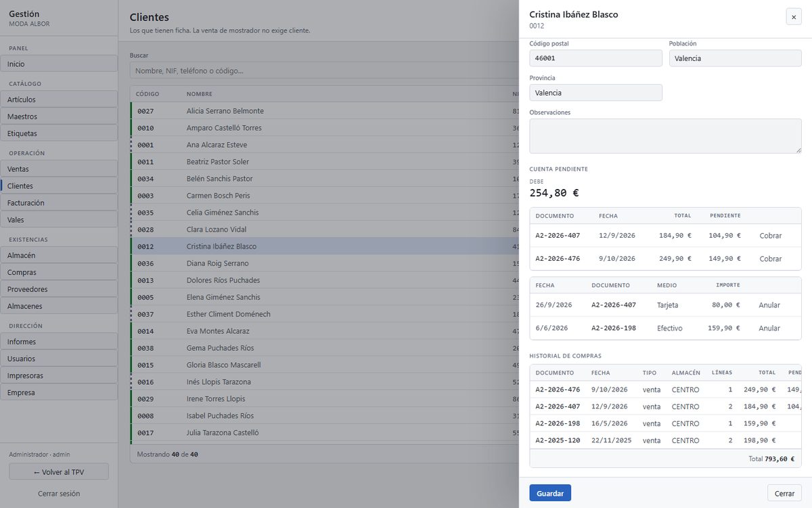
Task: Select client Esther Climent Doménech
Action: coord(325,314)
